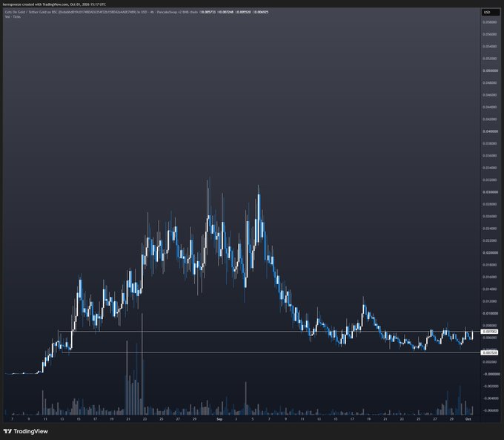Viewport: 504px width, 440px height.
Task: Click the TradingView logo at bottom left
Action: [26, 431]
